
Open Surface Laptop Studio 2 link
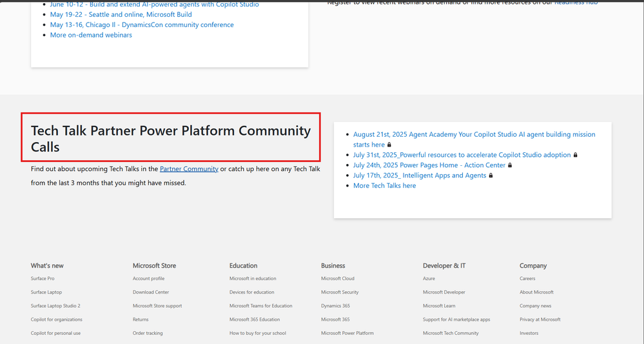(x=55, y=306)
